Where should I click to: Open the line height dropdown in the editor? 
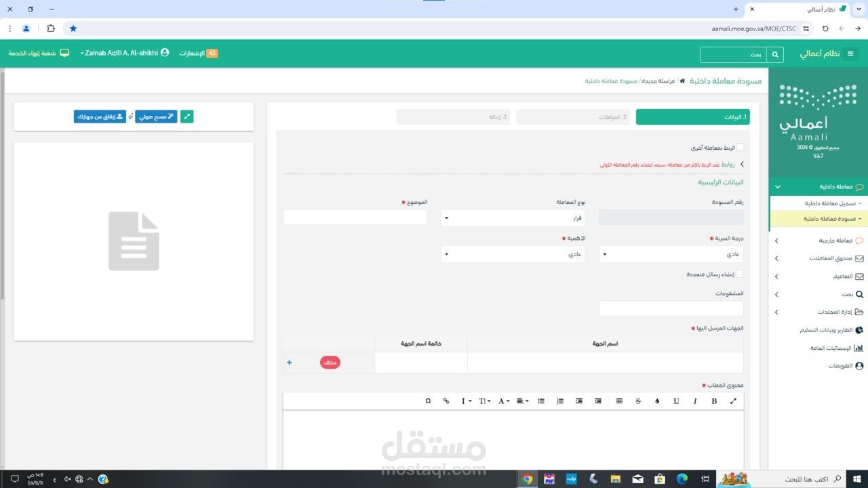coord(466,401)
